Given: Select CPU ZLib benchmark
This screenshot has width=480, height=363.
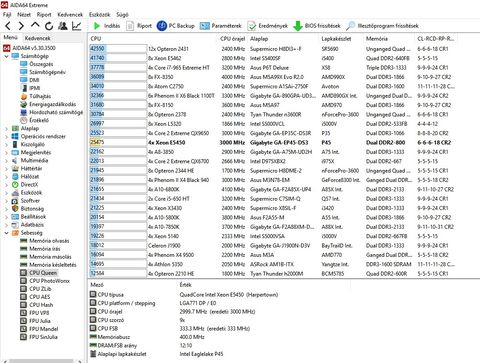Looking at the screenshot, I should coord(36,289).
